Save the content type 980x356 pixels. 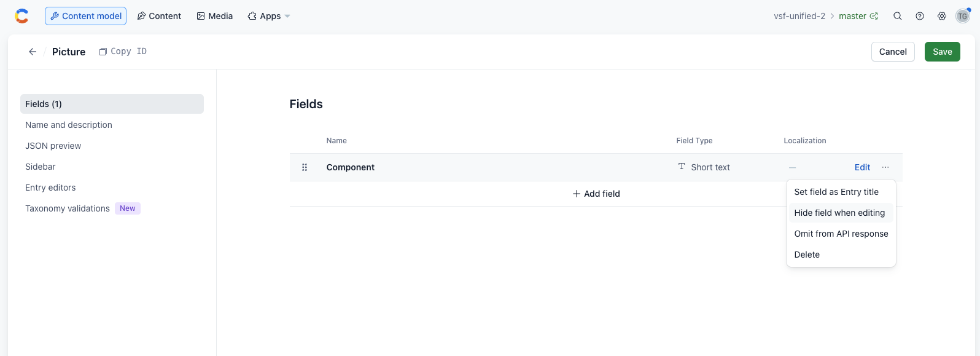click(x=942, y=52)
